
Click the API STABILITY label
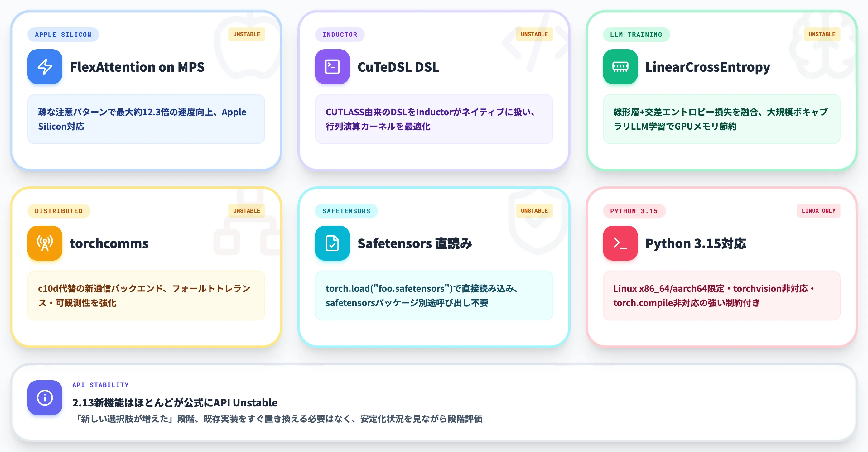(x=100, y=385)
